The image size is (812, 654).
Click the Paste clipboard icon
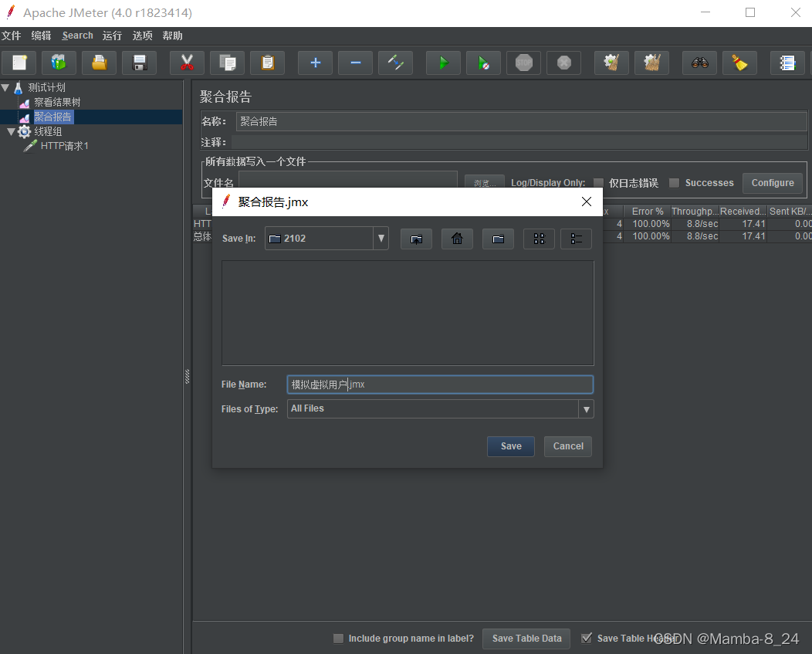pyautogui.click(x=267, y=63)
